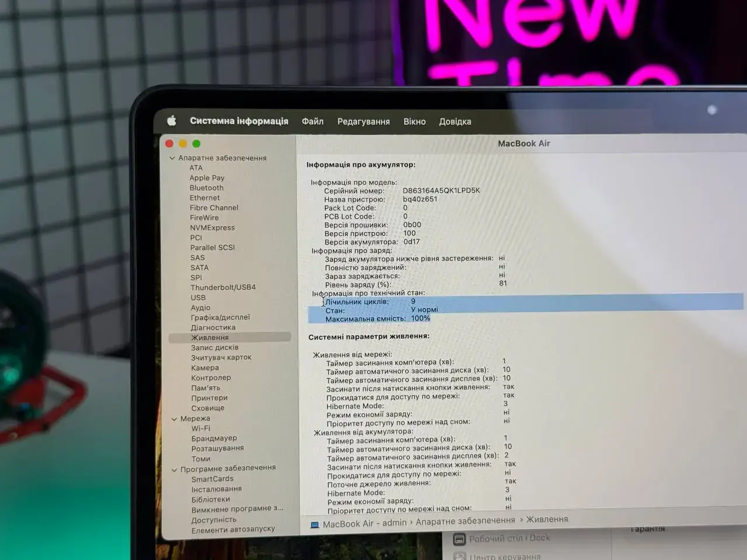Click the Інформація про акумулятор heading

click(x=361, y=165)
